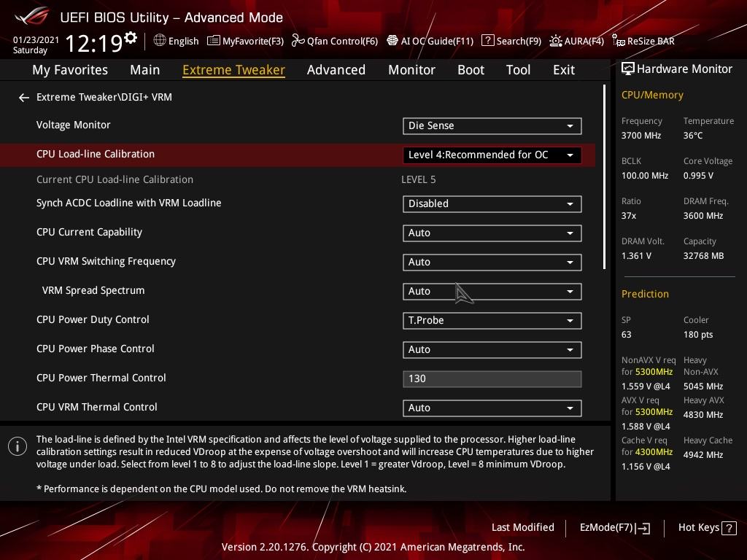
Task: Open Voltage Monitor Die Sense dropdown
Action: pos(492,125)
